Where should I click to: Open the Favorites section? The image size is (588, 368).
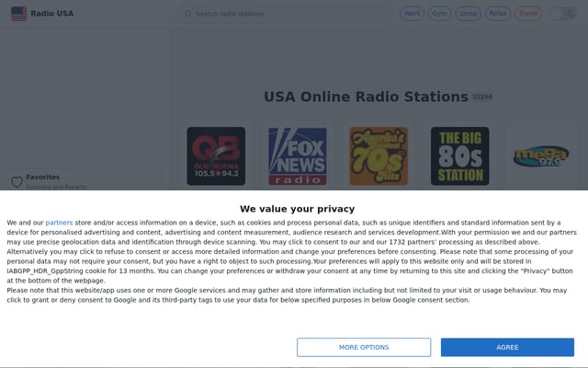pos(85,179)
